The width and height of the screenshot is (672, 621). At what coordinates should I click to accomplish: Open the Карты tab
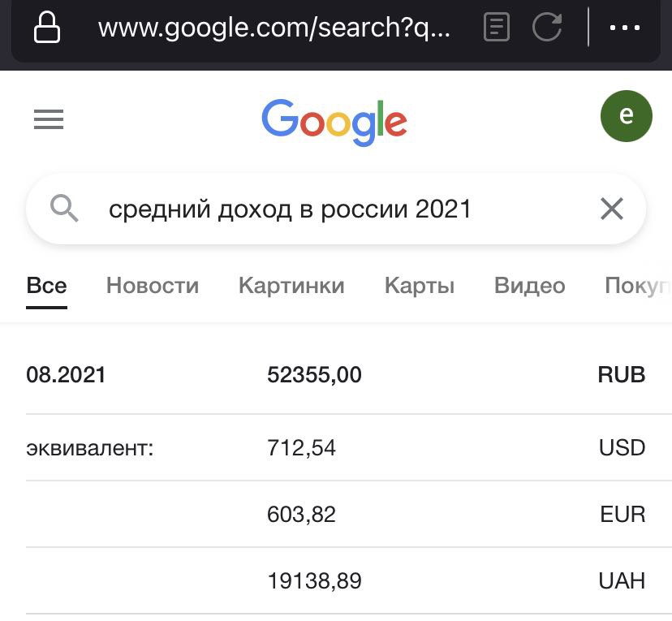click(419, 286)
